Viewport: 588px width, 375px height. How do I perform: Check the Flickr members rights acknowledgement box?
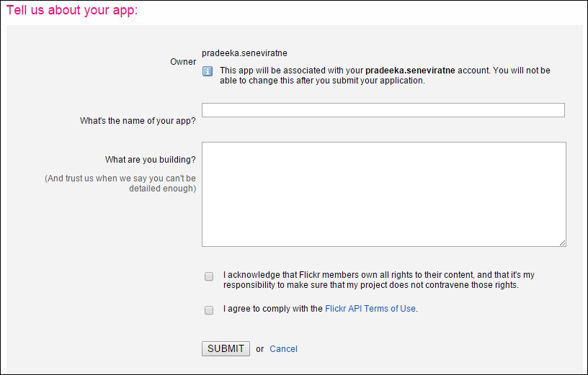point(209,276)
